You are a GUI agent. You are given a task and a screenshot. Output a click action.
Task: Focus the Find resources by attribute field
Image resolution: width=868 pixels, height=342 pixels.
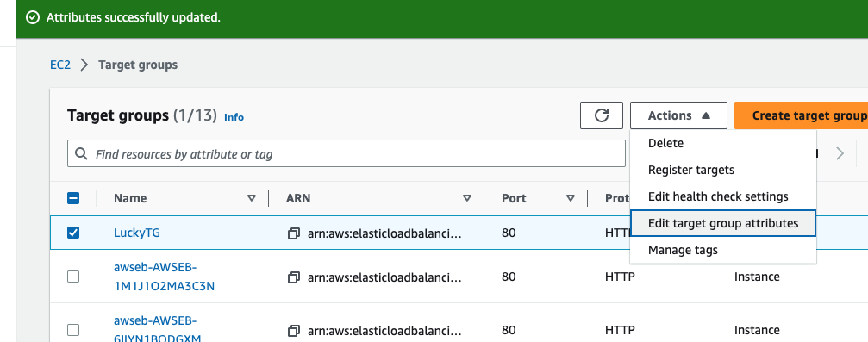(x=347, y=154)
